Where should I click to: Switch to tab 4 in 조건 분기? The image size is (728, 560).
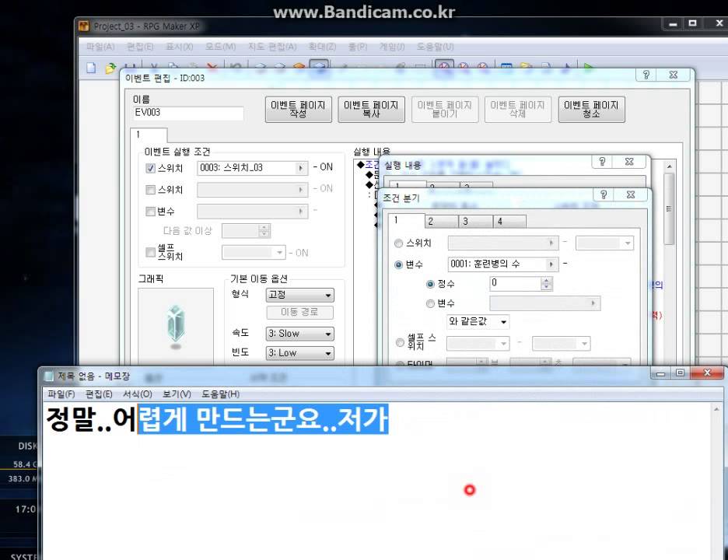click(x=509, y=221)
